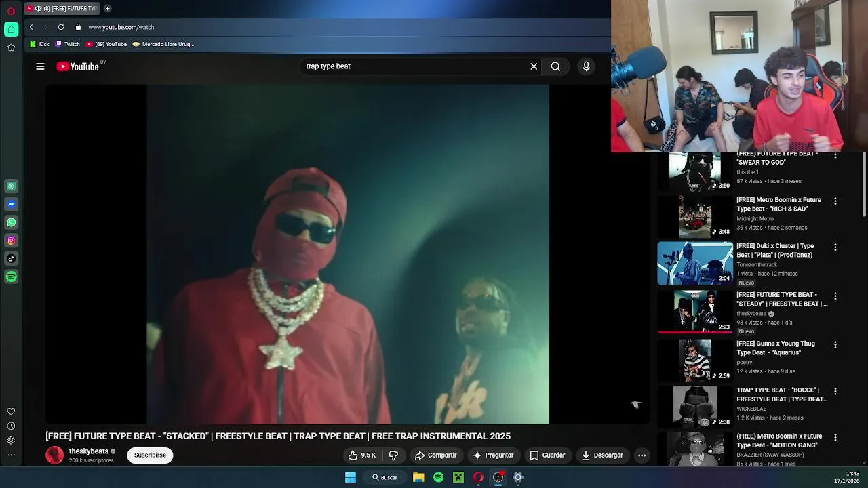Open WhatsApp in Opera sidebar
The image size is (868, 488).
click(x=11, y=222)
